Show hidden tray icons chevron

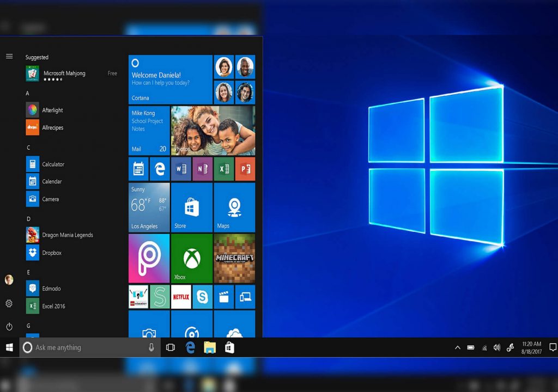tap(458, 347)
